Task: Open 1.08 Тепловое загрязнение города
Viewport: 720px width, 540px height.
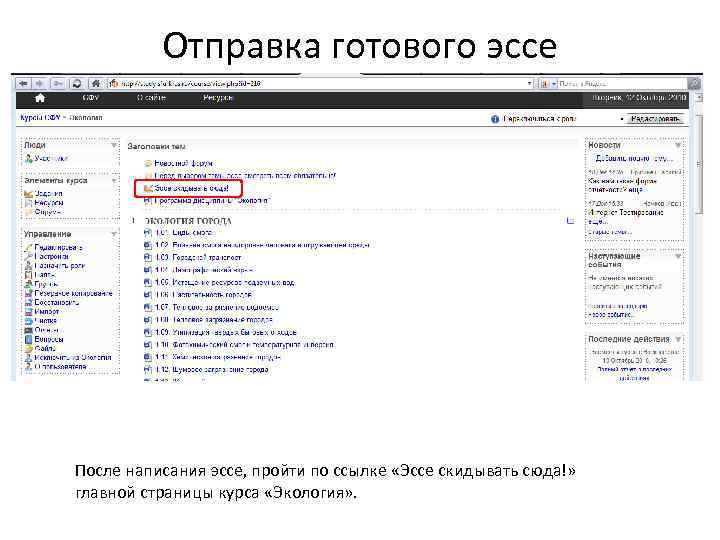Action: (x=214, y=320)
